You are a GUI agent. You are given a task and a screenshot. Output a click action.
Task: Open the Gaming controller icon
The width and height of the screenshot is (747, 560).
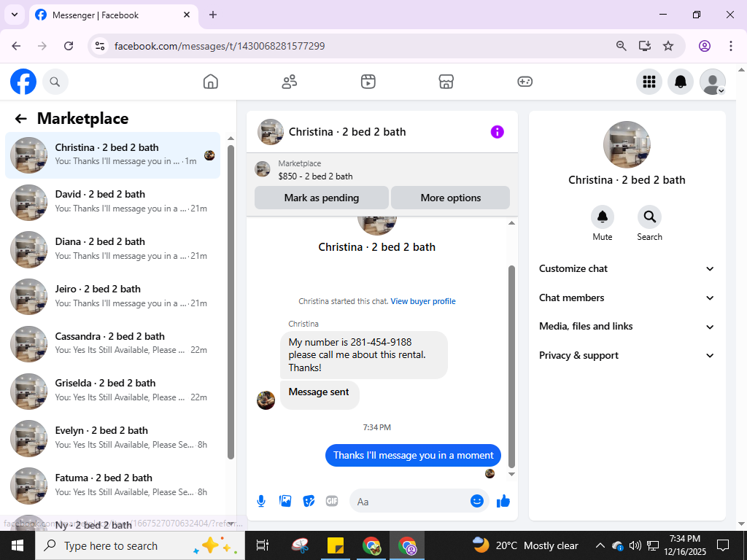point(525,82)
